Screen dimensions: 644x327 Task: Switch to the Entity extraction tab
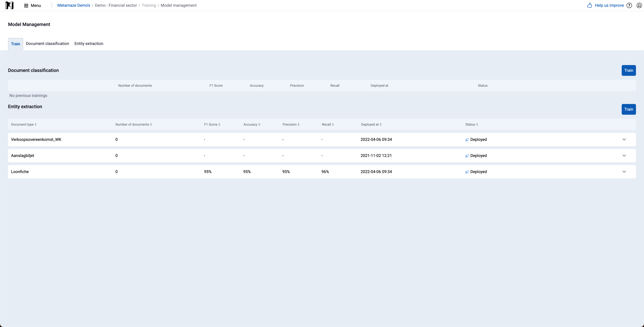pyautogui.click(x=89, y=43)
